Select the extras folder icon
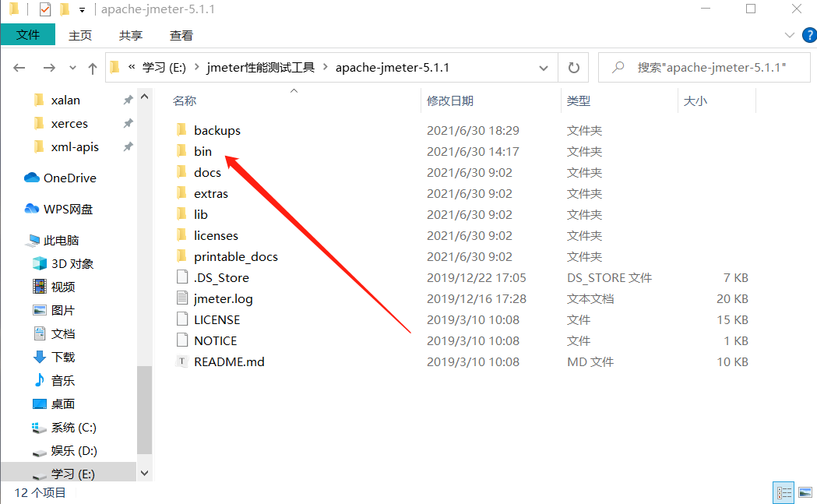 [x=181, y=193]
